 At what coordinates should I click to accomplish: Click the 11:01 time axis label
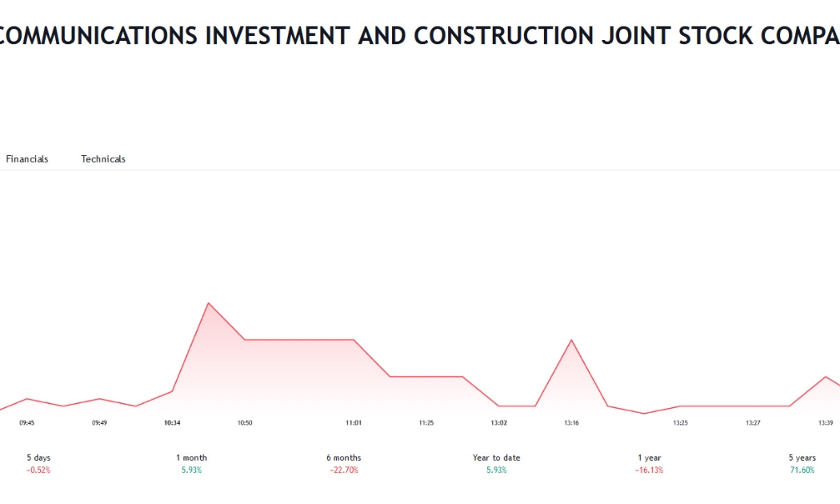(354, 422)
